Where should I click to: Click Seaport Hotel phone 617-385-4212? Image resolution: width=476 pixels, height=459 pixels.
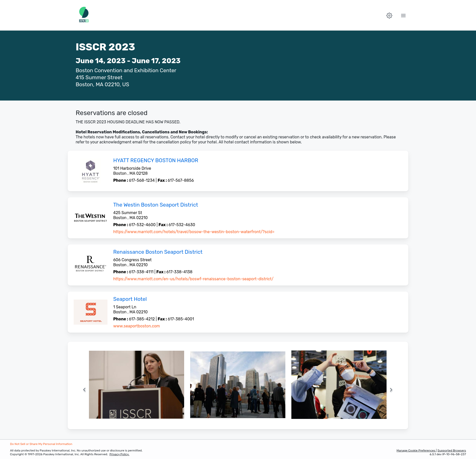click(142, 319)
